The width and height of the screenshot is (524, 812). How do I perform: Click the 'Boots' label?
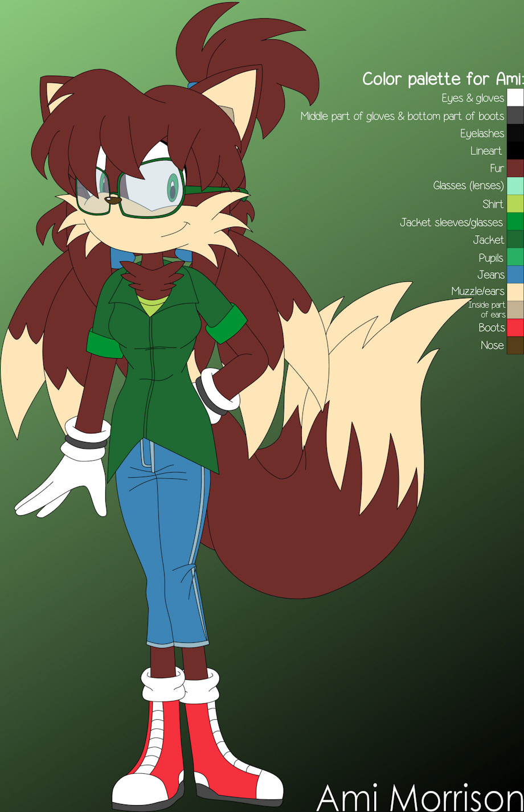pyautogui.click(x=492, y=327)
